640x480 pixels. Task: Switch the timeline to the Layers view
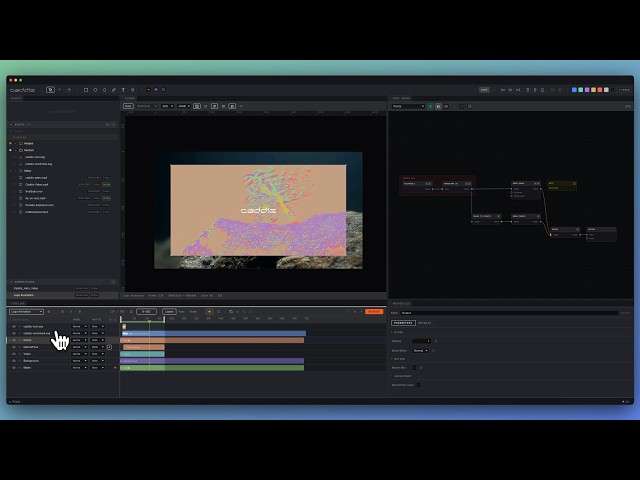[169, 312]
